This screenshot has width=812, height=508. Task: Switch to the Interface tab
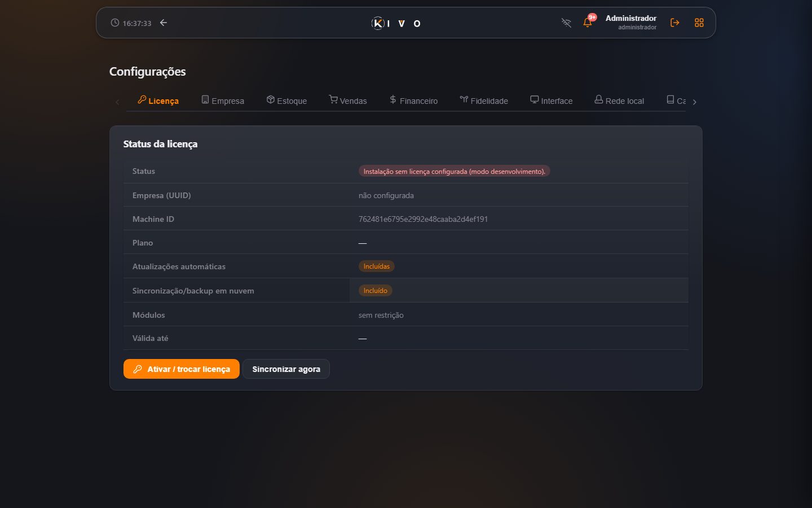551,100
